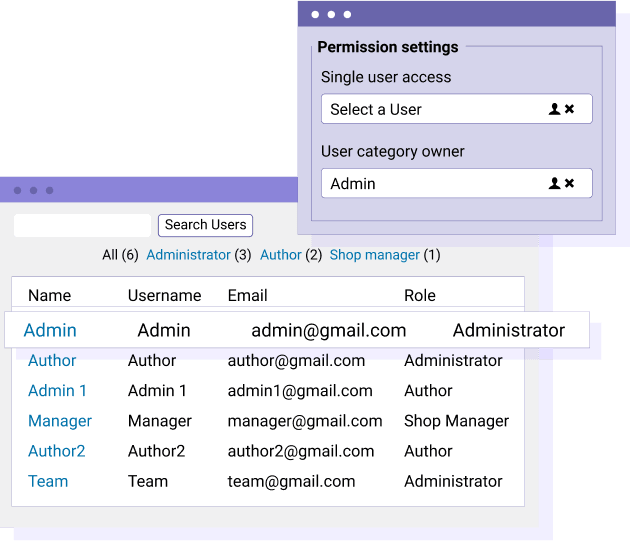Open the Manager user link
The height and width of the screenshot is (541, 630).
60,421
